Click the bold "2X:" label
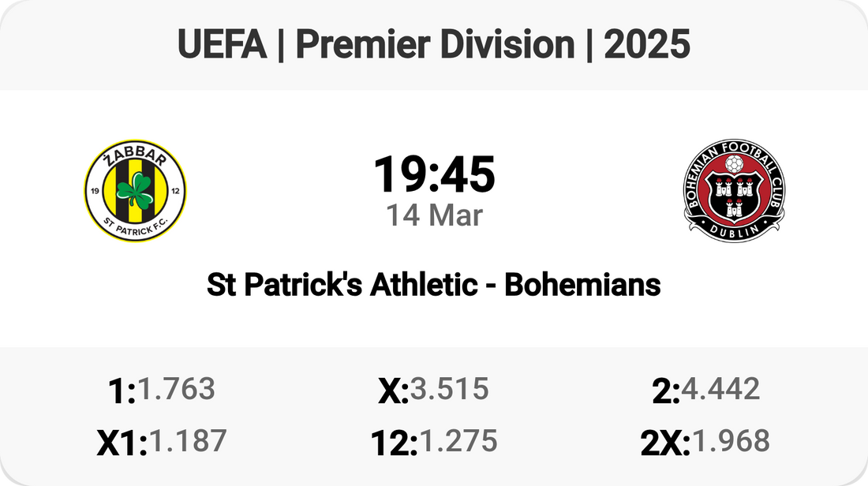This screenshot has height=486, width=868. coord(664,443)
